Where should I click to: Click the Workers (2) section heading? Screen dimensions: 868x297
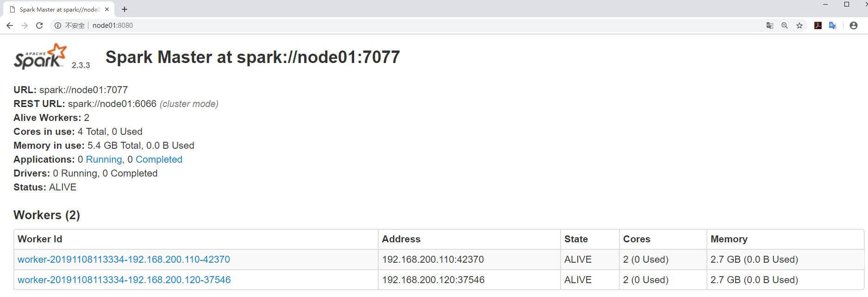click(x=47, y=215)
